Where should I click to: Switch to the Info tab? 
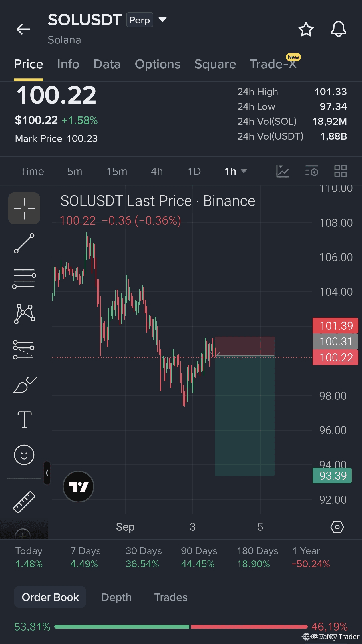click(x=68, y=64)
